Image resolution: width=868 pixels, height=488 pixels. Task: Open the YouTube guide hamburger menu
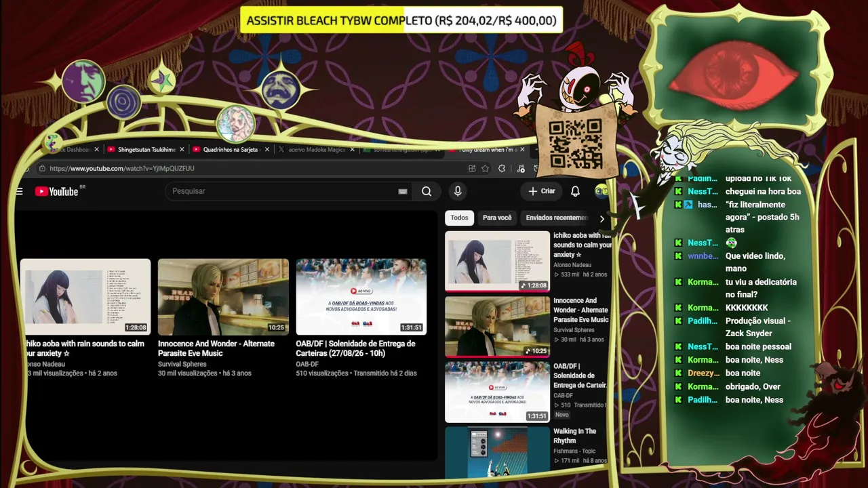click(x=19, y=191)
